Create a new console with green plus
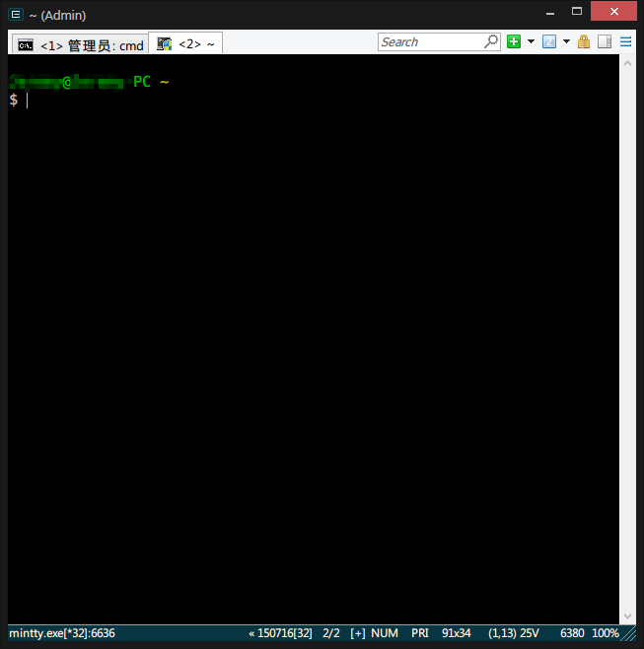The width and height of the screenshot is (644, 649). pyautogui.click(x=514, y=41)
